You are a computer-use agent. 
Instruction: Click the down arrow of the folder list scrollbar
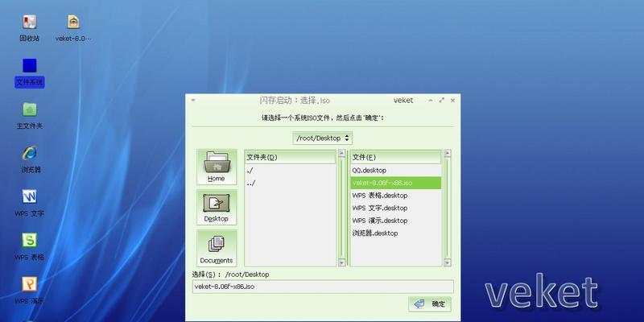pos(341,262)
